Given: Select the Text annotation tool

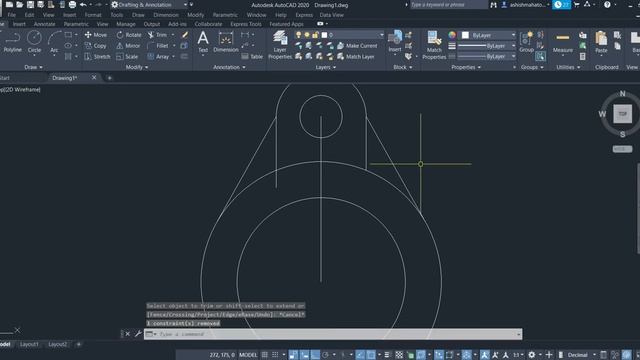Looking at the screenshot, I should tap(203, 42).
